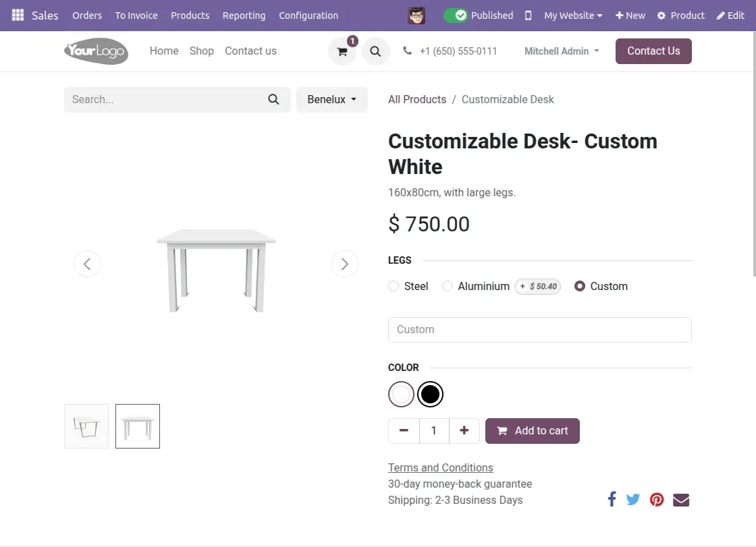
Task: Select the Steel legs option
Action: click(x=394, y=286)
